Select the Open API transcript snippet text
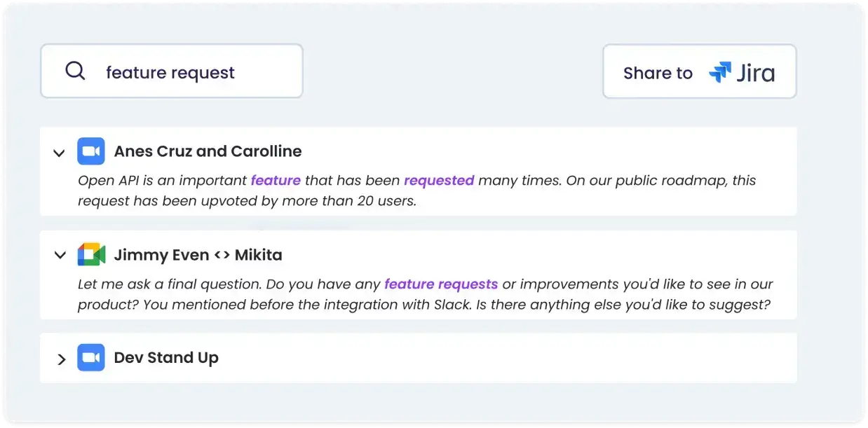Image resolution: width=868 pixels, height=428 pixels. coord(416,191)
